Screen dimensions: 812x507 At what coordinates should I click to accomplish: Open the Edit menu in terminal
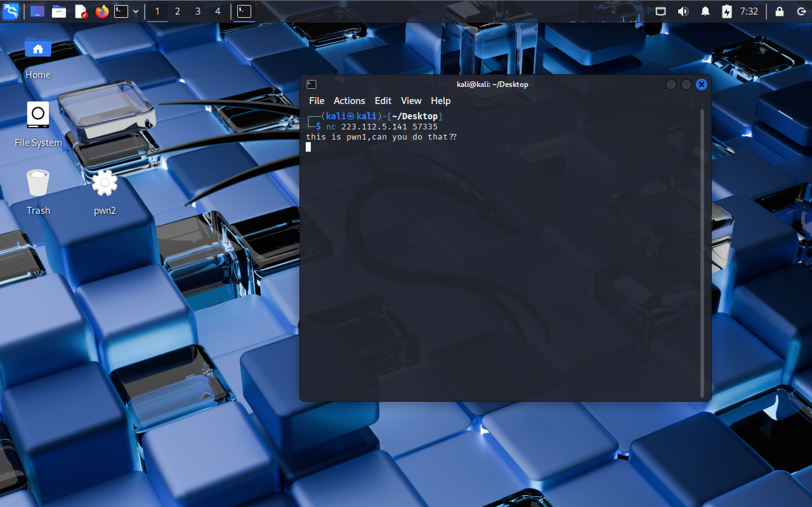383,101
